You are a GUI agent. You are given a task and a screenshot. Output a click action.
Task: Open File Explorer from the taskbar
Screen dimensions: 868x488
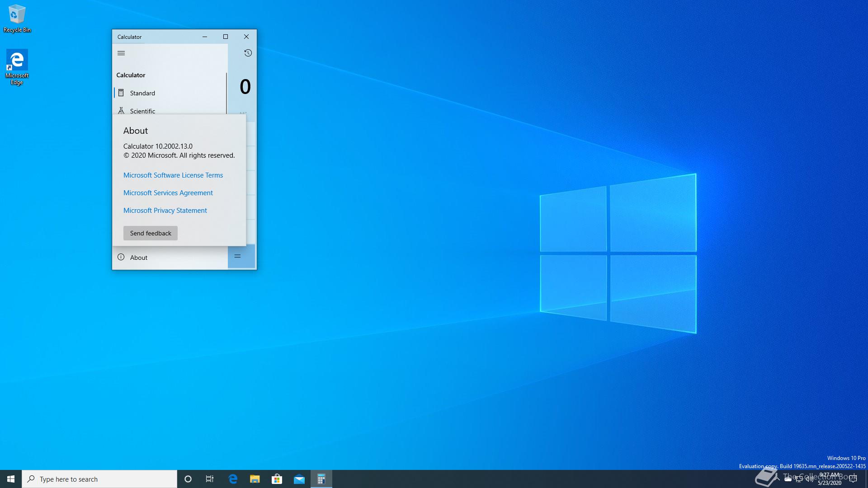(x=255, y=479)
